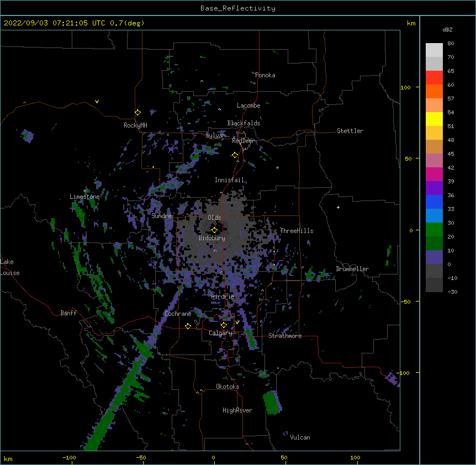Click the magenta 42 dBZ legend swatch
The image size is (476, 465).
(434, 174)
